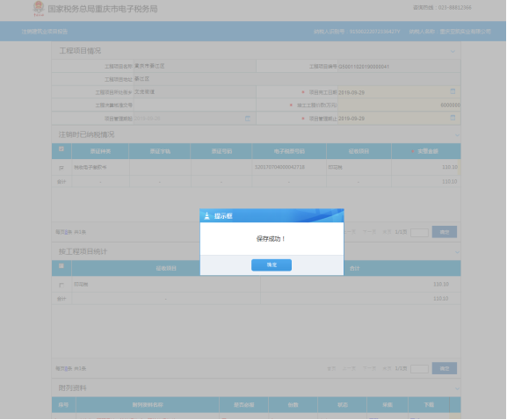Collapse the 附列资料 section
This screenshot has width=507, height=420.
coord(457,388)
